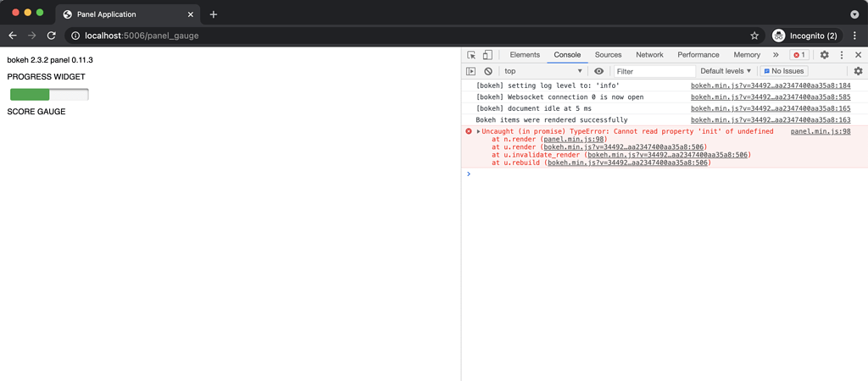Show more DevTools tabs chevron

tap(775, 55)
